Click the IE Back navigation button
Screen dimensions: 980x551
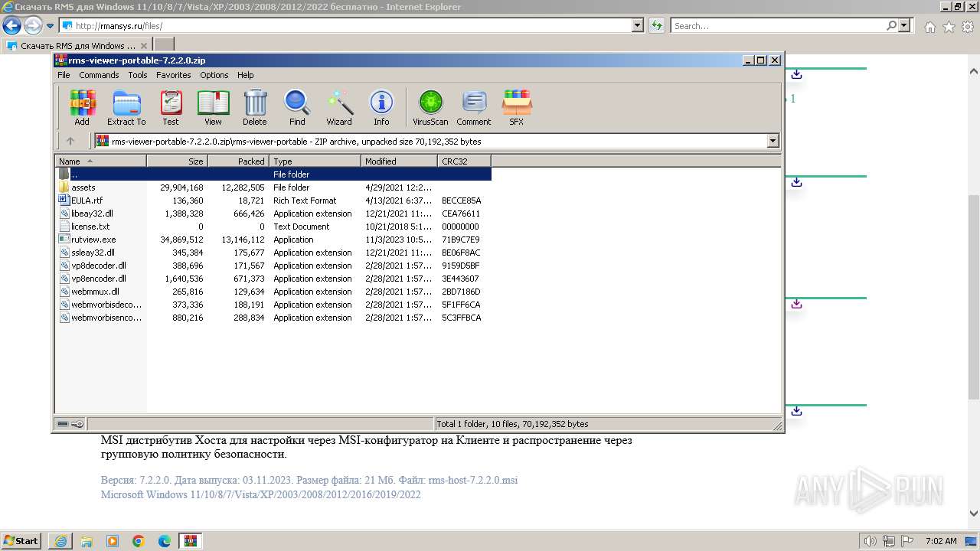(x=11, y=25)
